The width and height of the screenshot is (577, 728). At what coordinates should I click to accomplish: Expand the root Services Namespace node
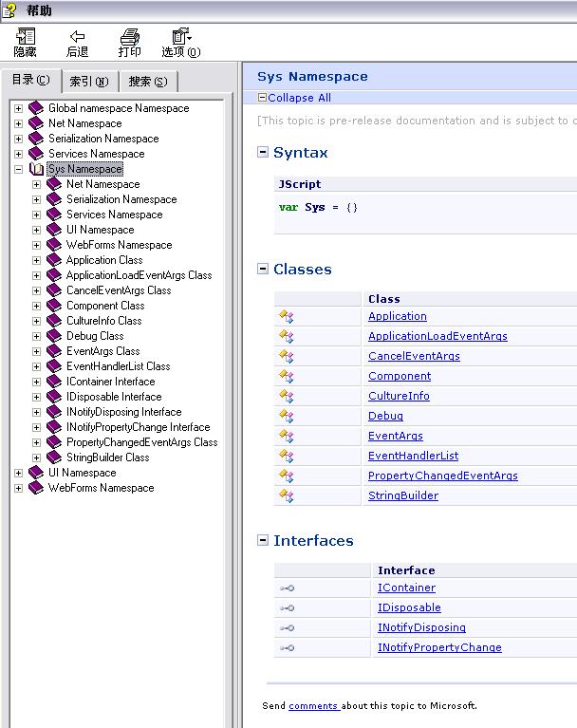click(x=19, y=154)
